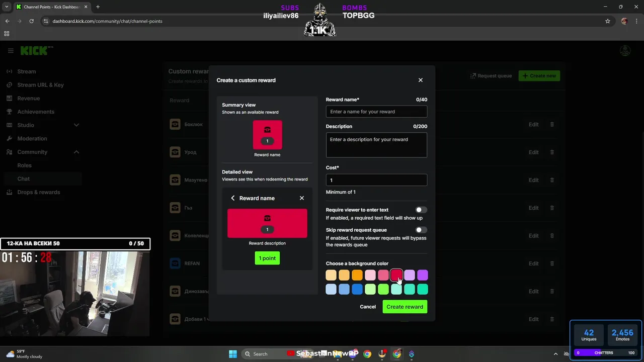Click the back arrow in detailed view preview
The image size is (644, 362).
tap(232, 198)
